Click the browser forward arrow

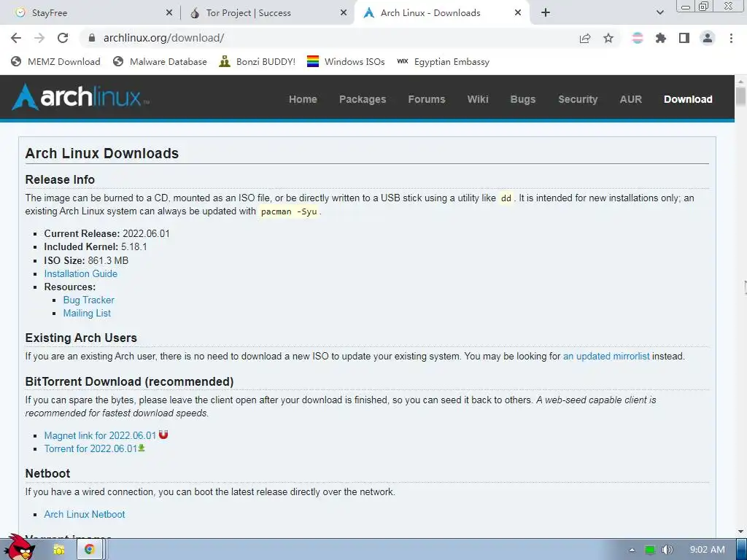(x=39, y=38)
